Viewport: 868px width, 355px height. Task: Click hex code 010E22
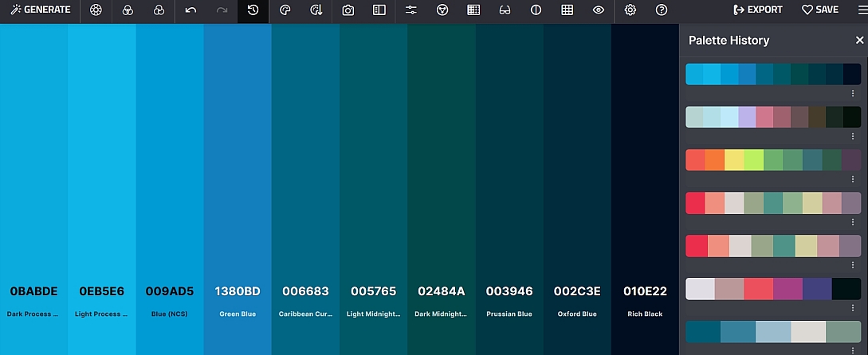coord(646,291)
